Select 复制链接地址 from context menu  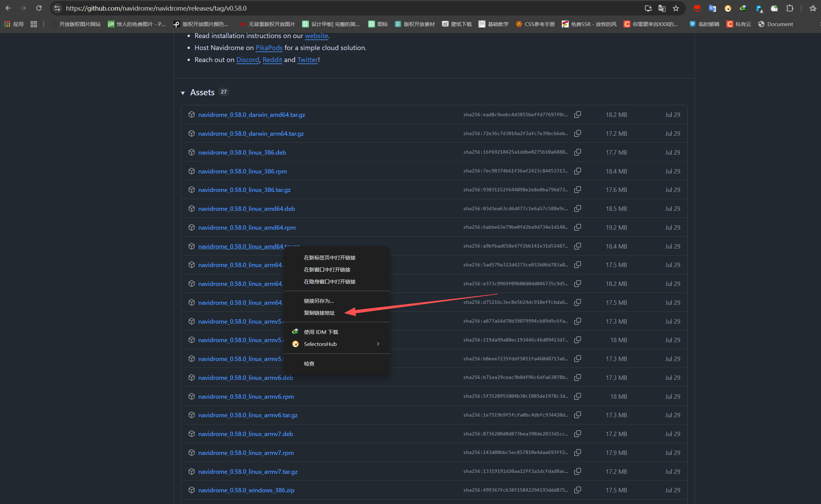click(x=319, y=313)
